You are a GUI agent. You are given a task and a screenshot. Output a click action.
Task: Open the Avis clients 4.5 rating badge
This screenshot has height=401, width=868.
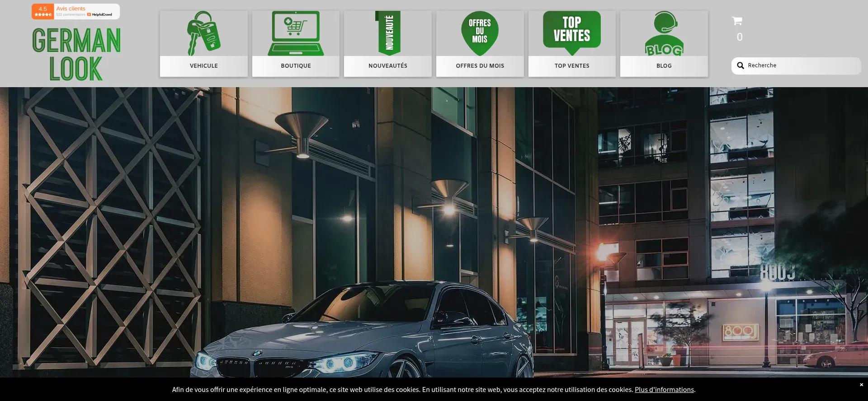click(x=75, y=12)
